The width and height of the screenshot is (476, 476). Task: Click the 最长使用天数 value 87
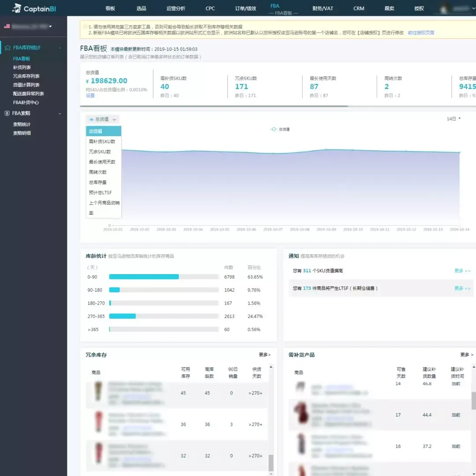[314, 87]
